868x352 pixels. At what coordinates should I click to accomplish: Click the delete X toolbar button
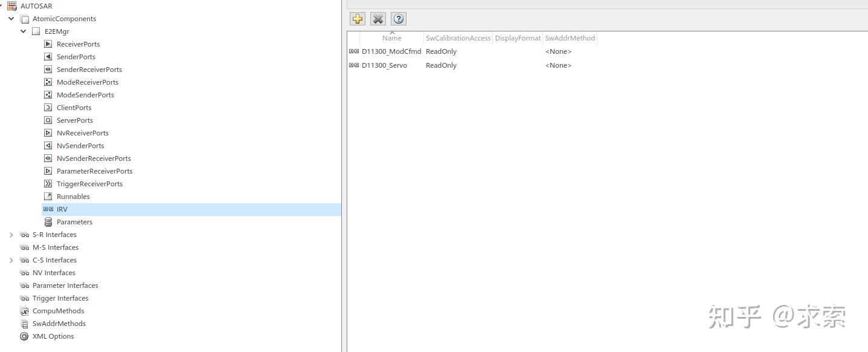coord(378,19)
